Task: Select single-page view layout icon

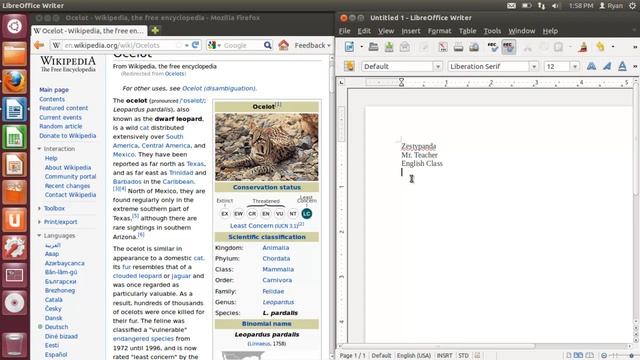Action: [x=569, y=356]
